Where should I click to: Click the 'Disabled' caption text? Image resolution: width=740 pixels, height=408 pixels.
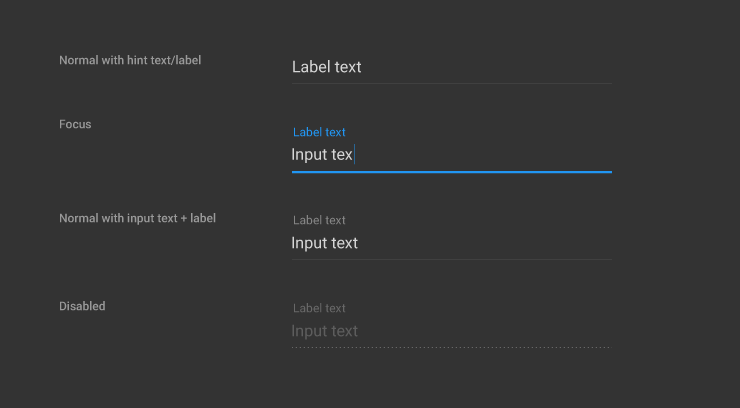(82, 306)
